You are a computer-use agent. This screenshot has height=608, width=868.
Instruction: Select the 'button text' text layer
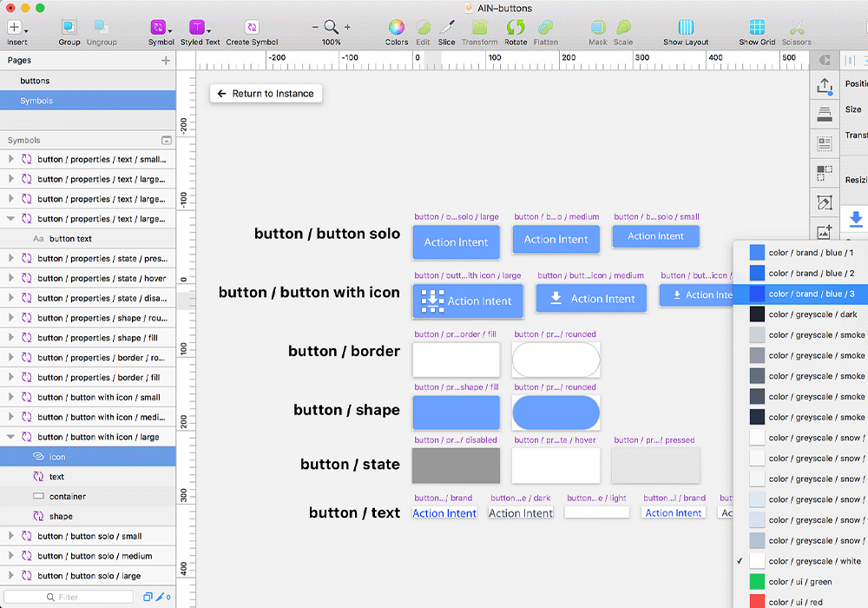pyautogui.click(x=88, y=239)
